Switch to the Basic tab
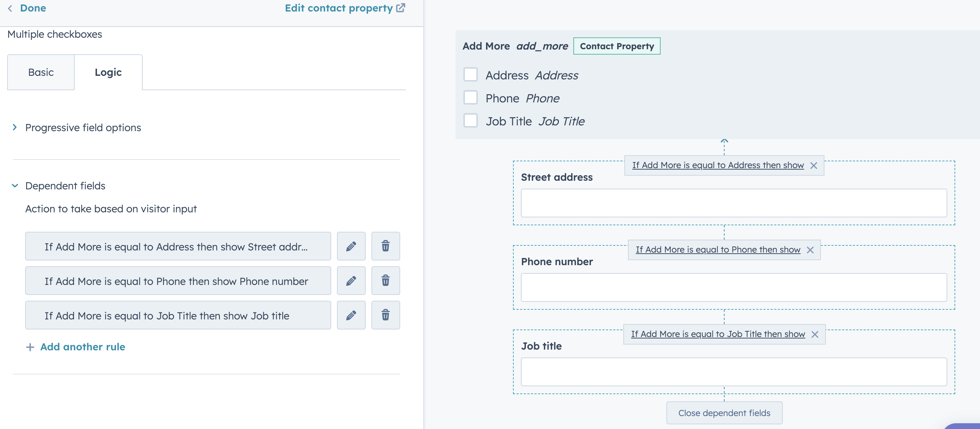 [40, 72]
